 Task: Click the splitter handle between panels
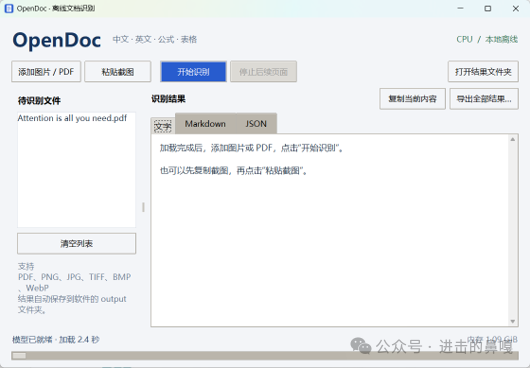pyautogui.click(x=143, y=207)
